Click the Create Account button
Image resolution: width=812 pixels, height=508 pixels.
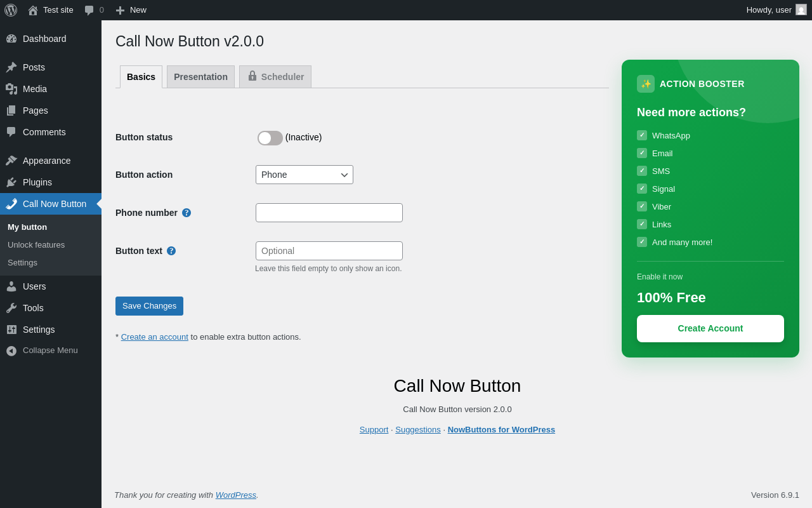point(710,328)
